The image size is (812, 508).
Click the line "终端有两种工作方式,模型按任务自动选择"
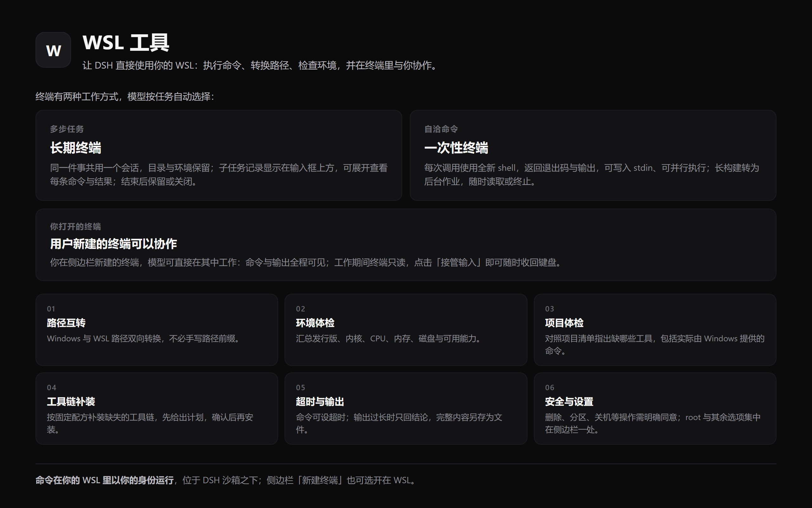pos(125,97)
